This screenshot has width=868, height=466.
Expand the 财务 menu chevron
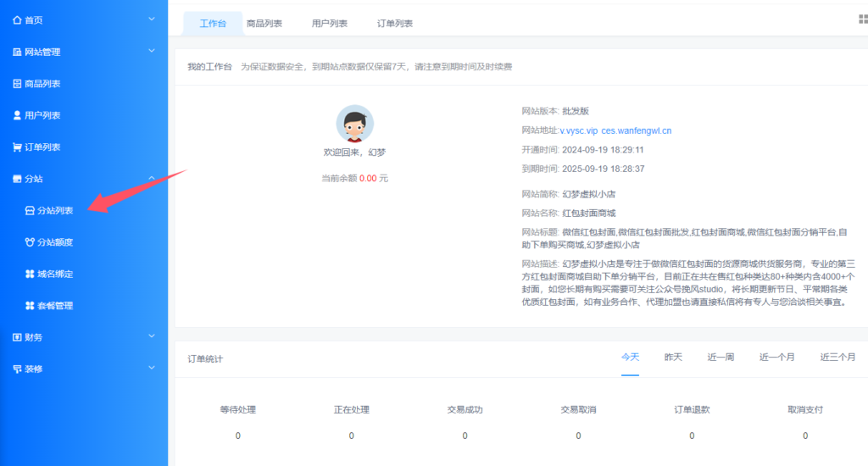pyautogui.click(x=152, y=336)
